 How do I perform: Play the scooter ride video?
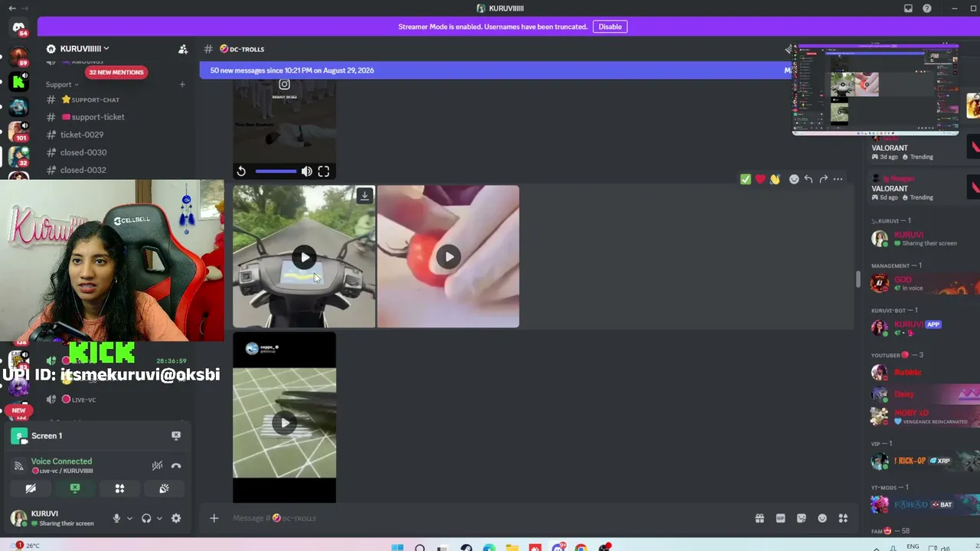305,257
